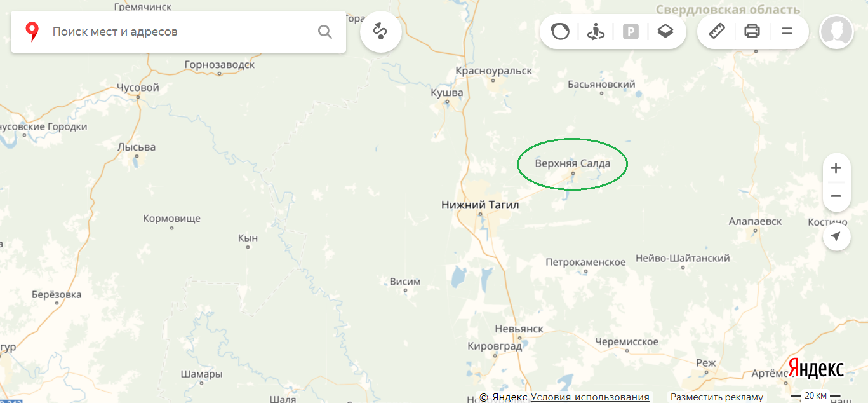The width and height of the screenshot is (868, 403).
Task: Open the user profile avatar
Action: click(x=836, y=31)
